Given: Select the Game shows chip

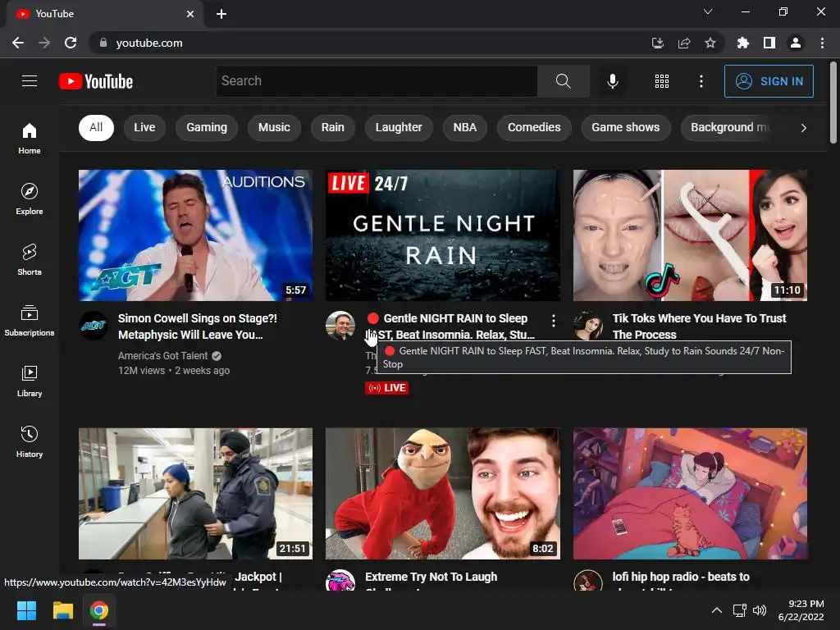Looking at the screenshot, I should pos(626,127).
